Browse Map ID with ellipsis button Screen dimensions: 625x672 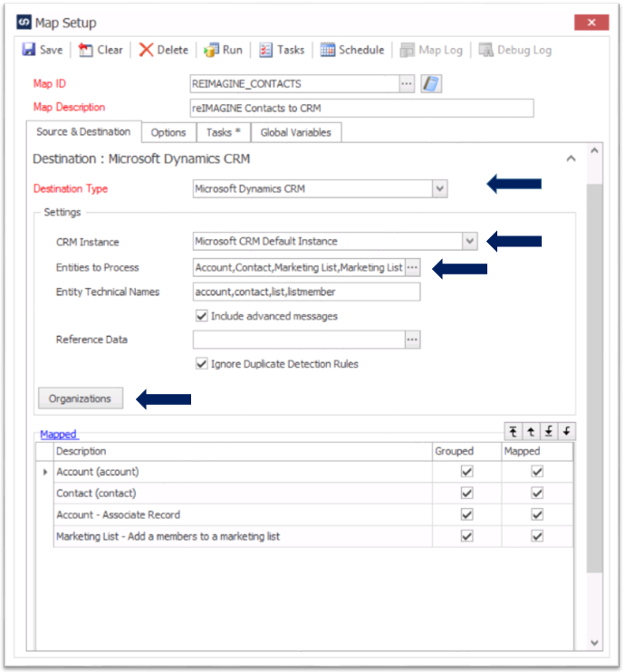407,83
